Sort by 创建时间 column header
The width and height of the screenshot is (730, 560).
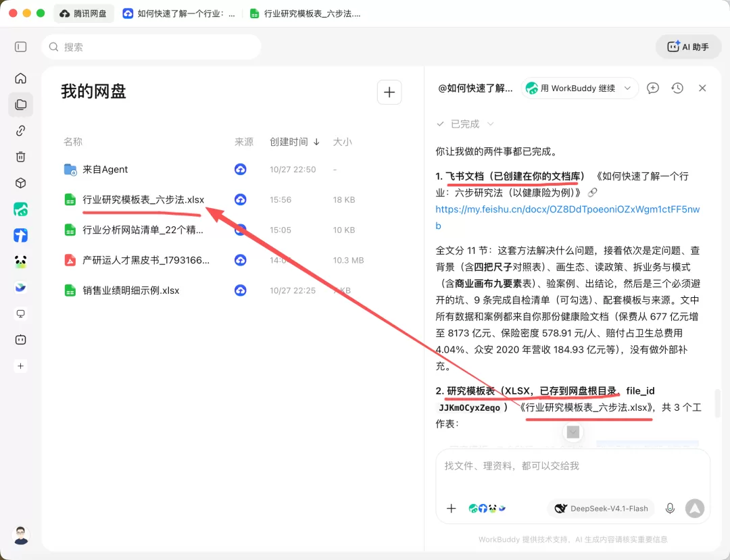point(294,141)
